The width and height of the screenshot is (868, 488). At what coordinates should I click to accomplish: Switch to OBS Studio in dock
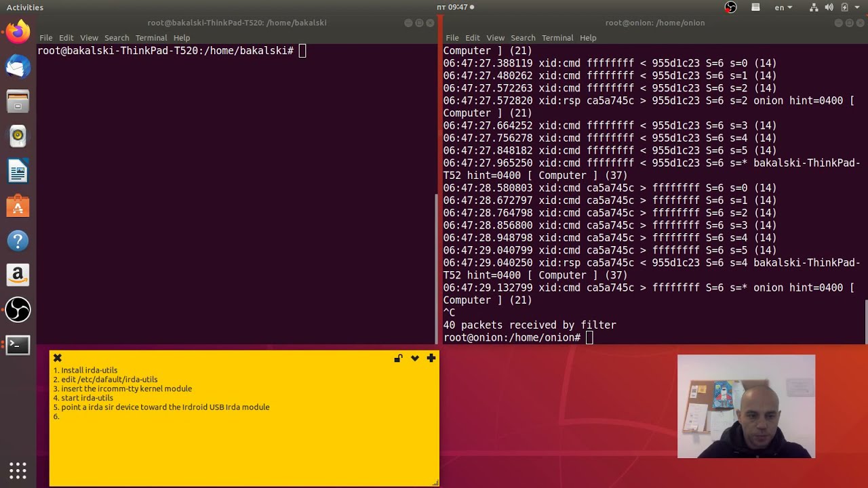(x=18, y=310)
